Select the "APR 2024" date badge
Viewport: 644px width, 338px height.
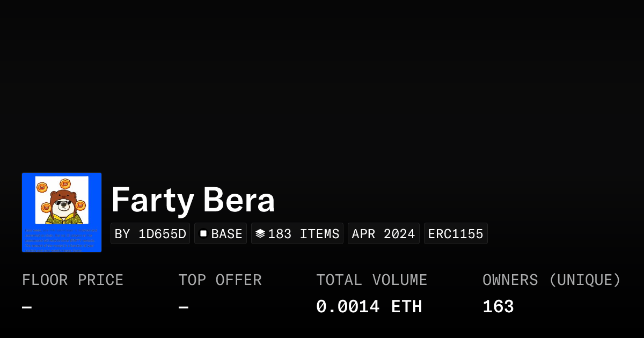pos(384,234)
